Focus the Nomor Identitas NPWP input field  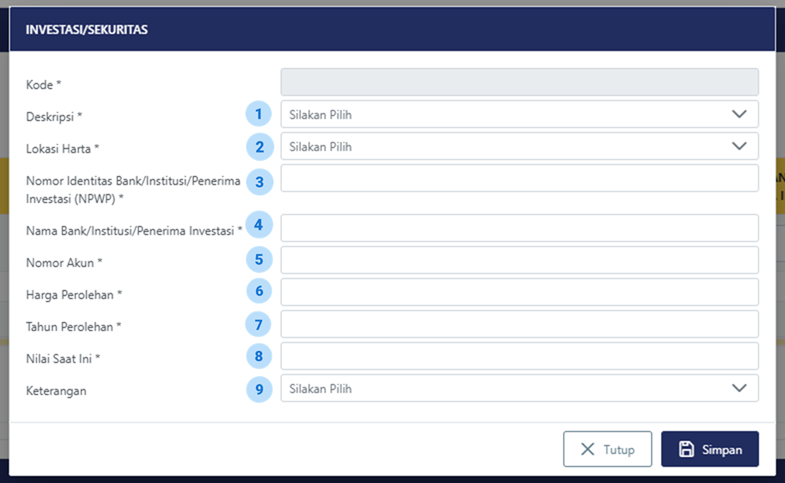pyautogui.click(x=519, y=179)
